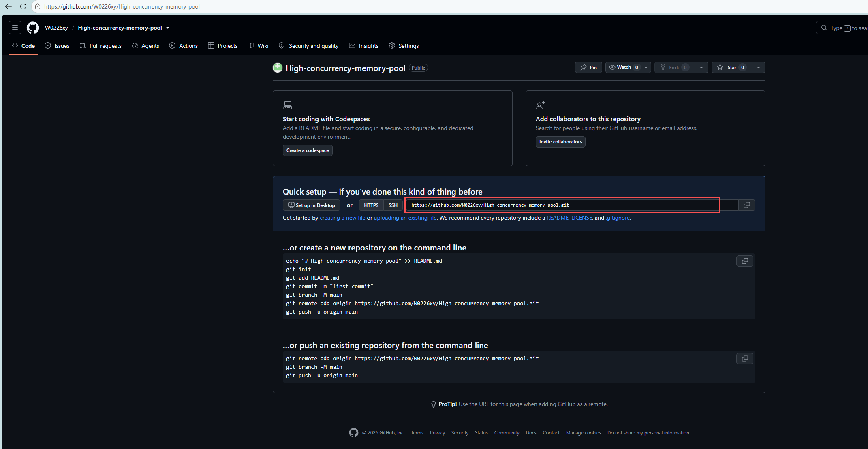Copy the create new repository commands
Screen dimensions: 868x449
tap(745, 261)
